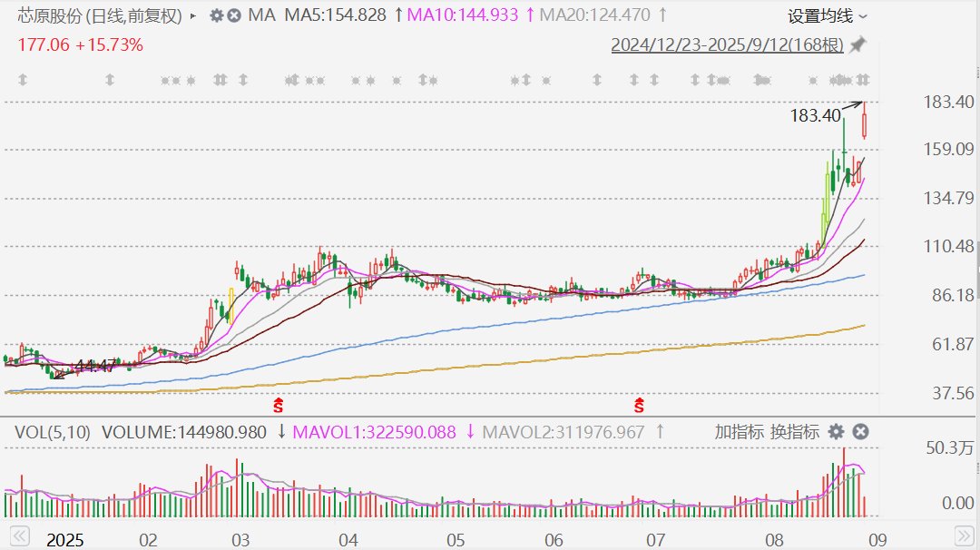Click the red S marker near July

click(x=639, y=406)
